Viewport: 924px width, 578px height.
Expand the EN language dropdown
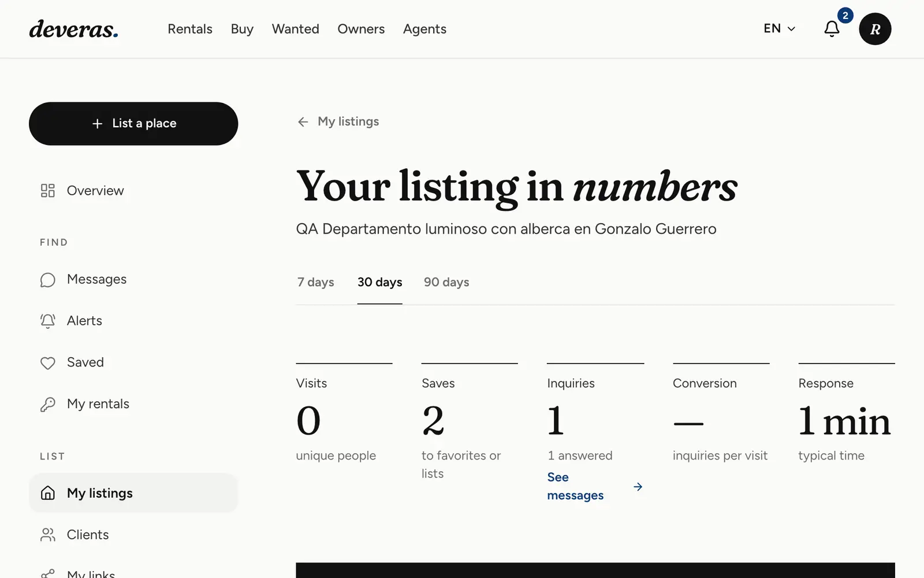click(780, 29)
